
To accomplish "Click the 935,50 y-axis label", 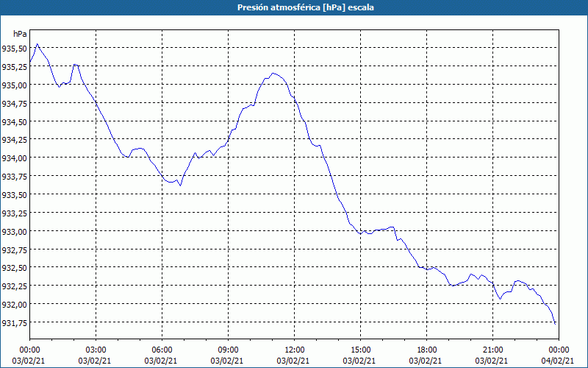I will tap(14, 49).
